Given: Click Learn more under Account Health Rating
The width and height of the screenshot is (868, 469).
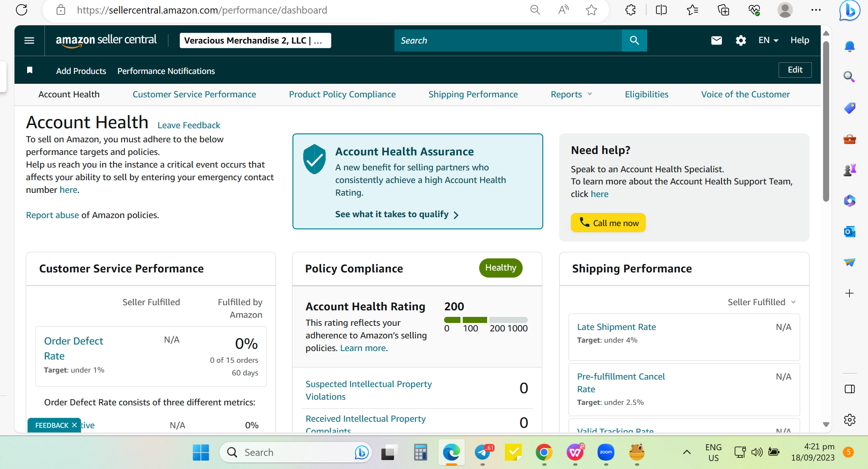Looking at the screenshot, I should pyautogui.click(x=363, y=348).
